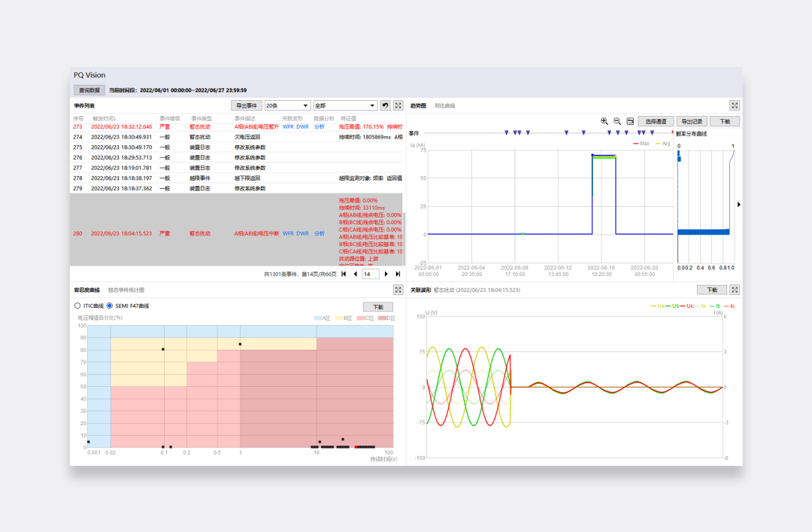This screenshot has height=532, width=812.
Task: Go to the first page of events
Action: click(x=344, y=275)
